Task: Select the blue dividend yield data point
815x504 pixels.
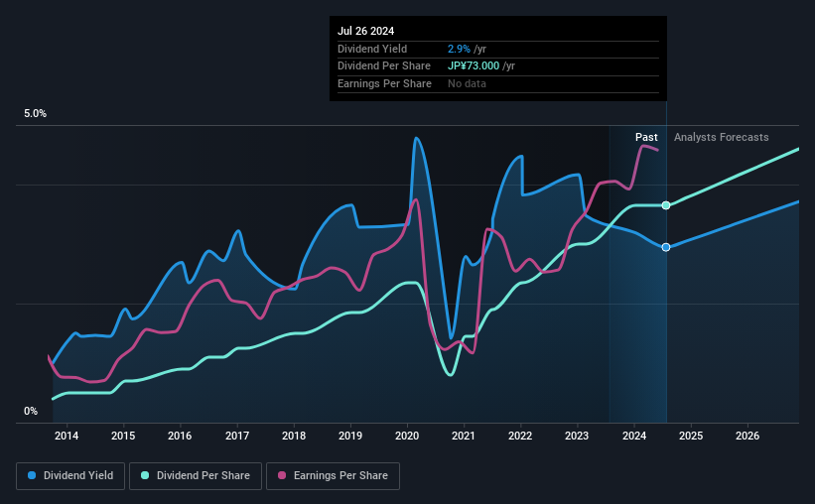Action: 666,247
